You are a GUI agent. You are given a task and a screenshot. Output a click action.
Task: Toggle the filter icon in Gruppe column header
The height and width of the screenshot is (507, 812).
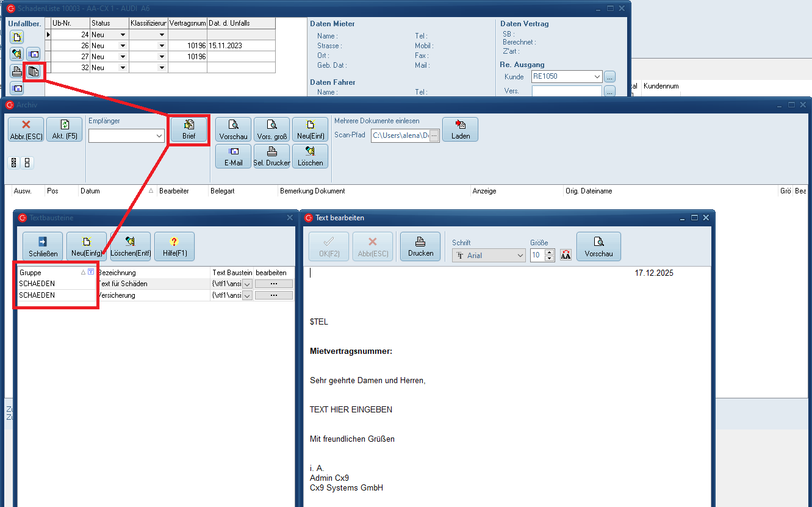pyautogui.click(x=91, y=272)
